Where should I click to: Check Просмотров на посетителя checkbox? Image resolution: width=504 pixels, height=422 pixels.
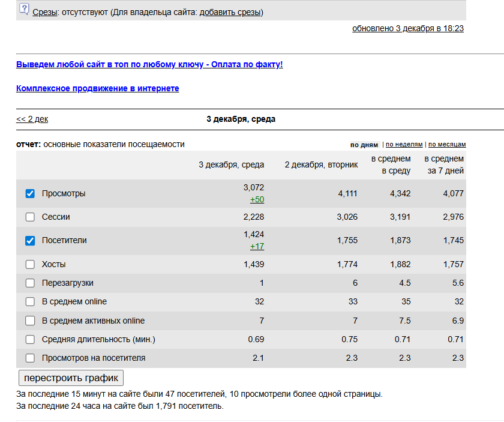(30, 358)
